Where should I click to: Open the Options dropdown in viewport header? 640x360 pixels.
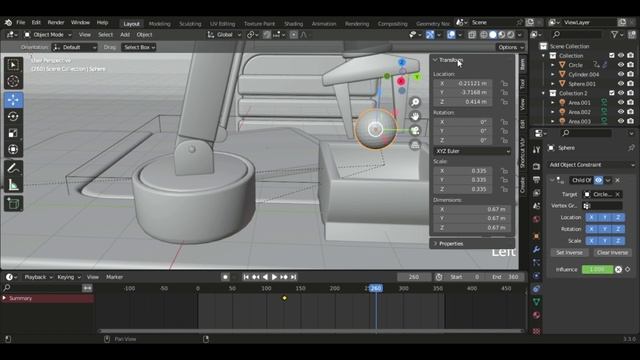510,47
